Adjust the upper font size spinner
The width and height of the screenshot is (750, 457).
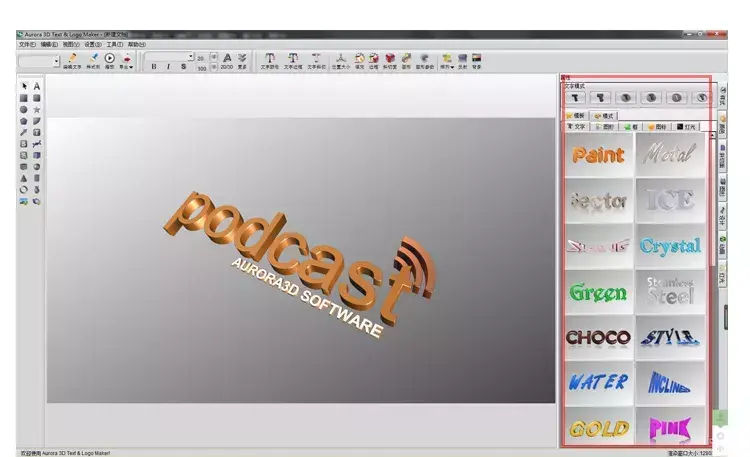pos(214,56)
